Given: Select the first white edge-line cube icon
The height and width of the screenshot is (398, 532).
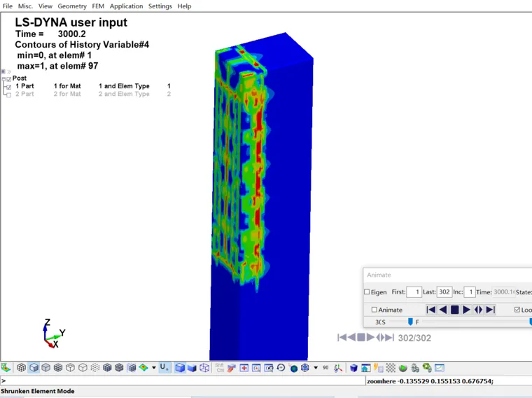Looking at the screenshot, I should (x=70, y=368).
